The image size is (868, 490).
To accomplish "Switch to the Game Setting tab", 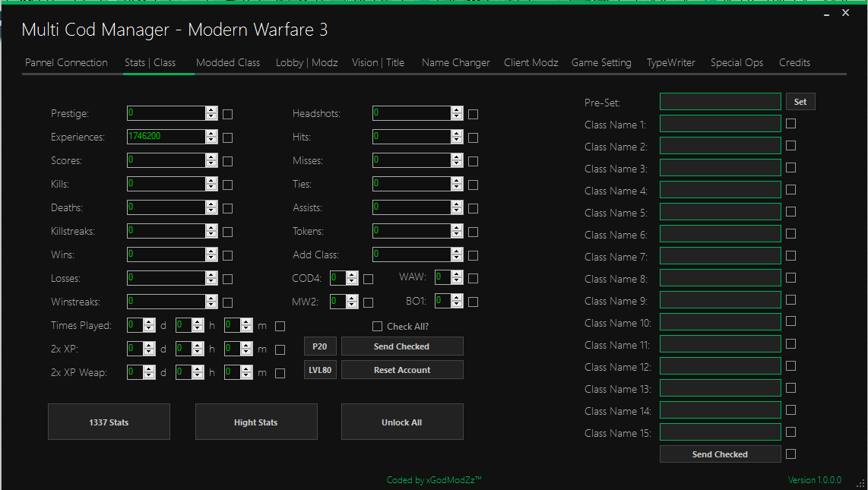I will coord(601,62).
